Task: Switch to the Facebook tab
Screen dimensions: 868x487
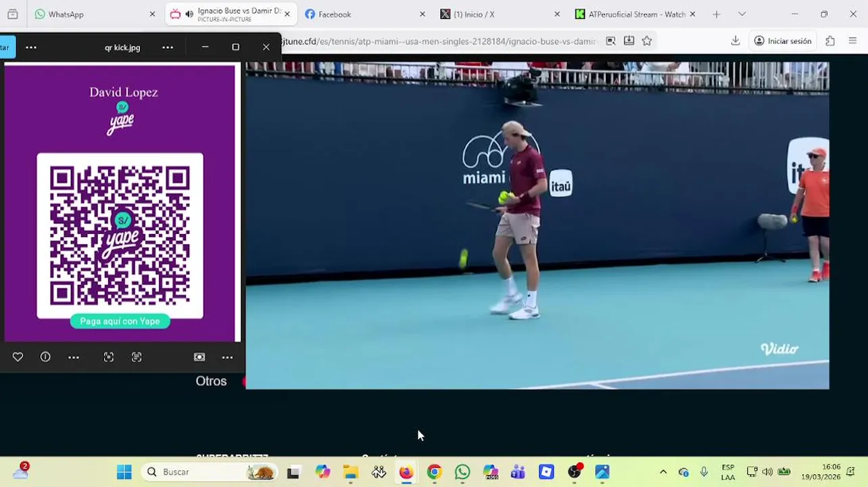Action: (x=365, y=14)
